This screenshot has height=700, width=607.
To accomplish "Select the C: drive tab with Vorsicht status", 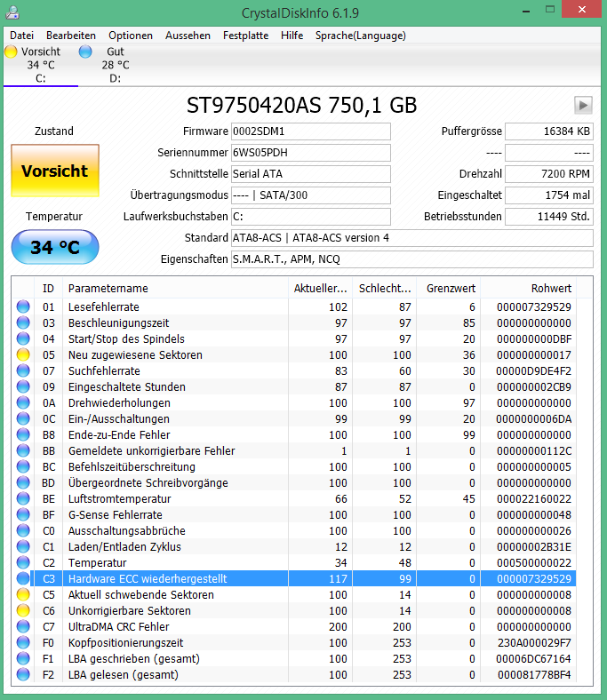I will point(40,65).
